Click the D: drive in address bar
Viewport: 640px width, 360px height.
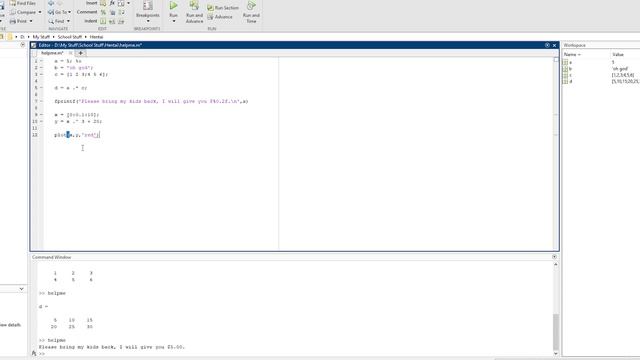[22, 37]
